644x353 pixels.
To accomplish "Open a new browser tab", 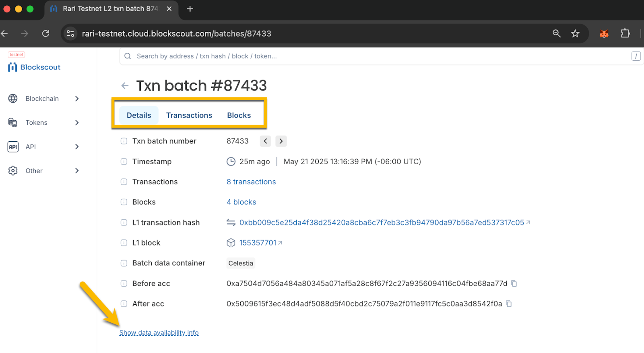I will pos(190,8).
